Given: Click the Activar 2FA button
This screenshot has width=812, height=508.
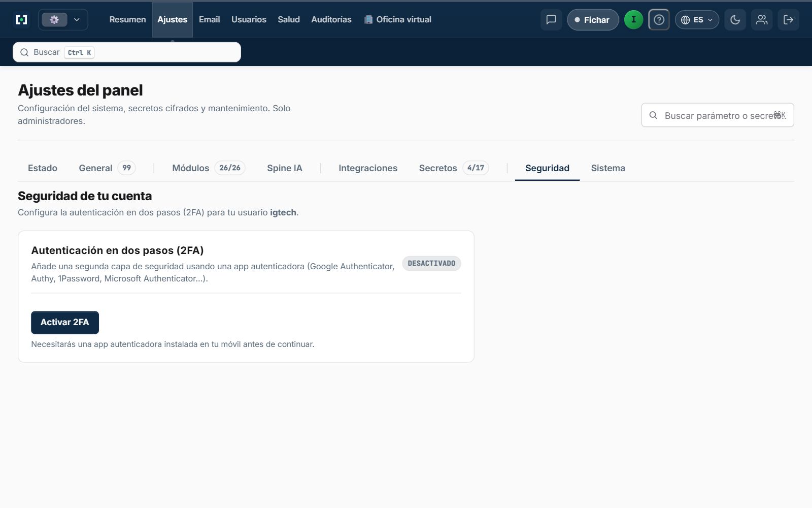Looking at the screenshot, I should (65, 323).
